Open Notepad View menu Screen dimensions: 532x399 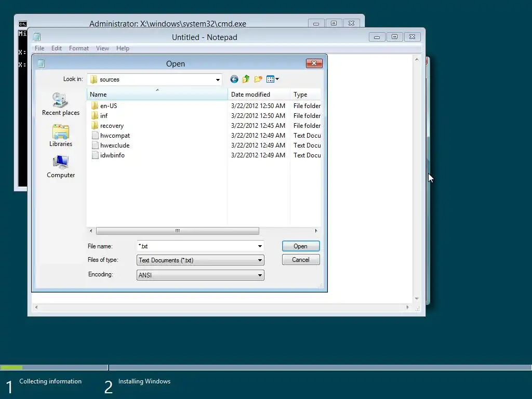(x=102, y=48)
